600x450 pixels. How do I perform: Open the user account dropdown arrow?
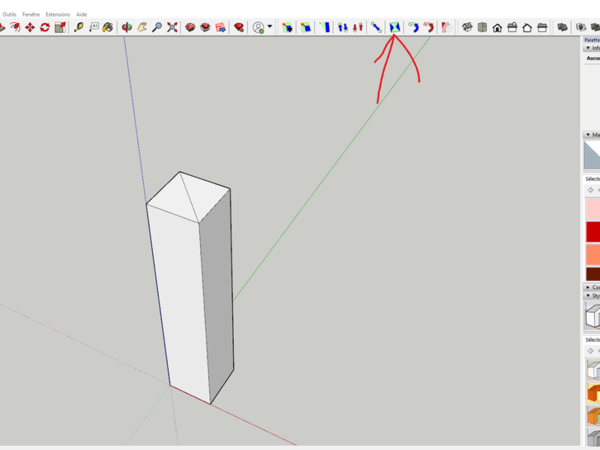[270, 28]
